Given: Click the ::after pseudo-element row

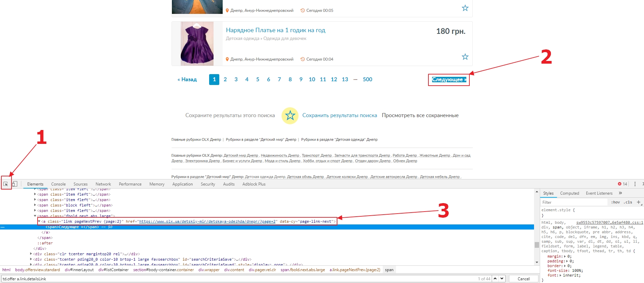Looking at the screenshot, I should (x=45, y=243).
